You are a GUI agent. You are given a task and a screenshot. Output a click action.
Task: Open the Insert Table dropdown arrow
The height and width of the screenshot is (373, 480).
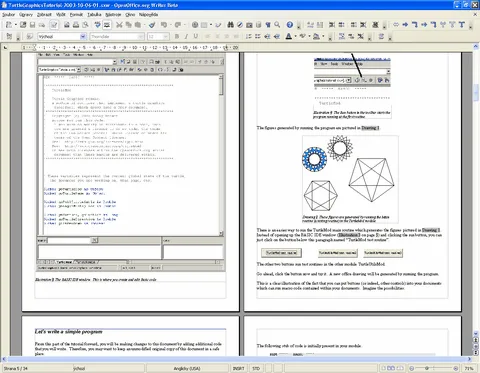(x=211, y=25)
